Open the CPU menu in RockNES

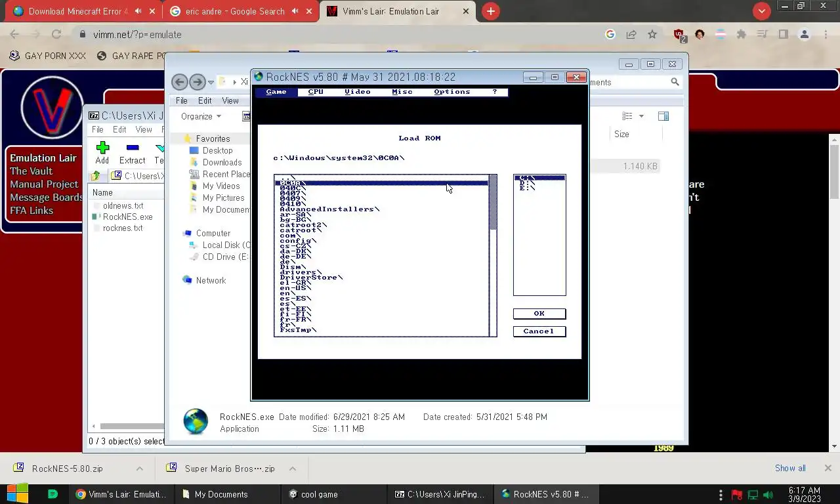coord(316,92)
